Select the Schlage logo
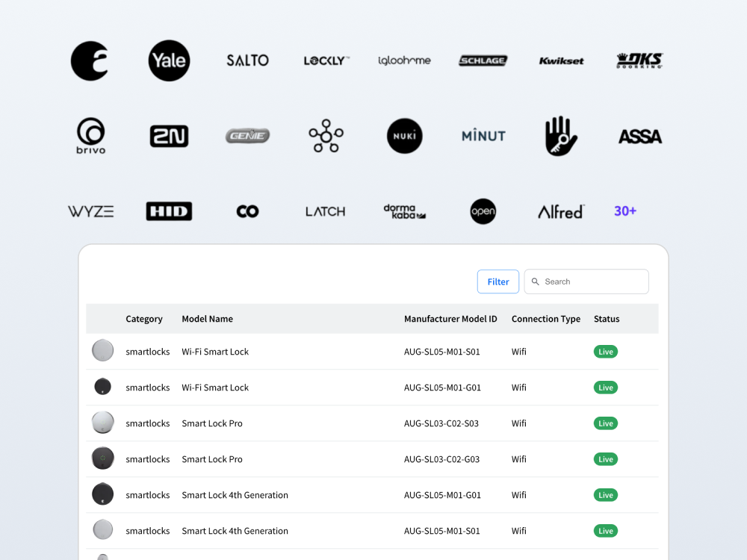This screenshot has width=747, height=560. point(483,60)
